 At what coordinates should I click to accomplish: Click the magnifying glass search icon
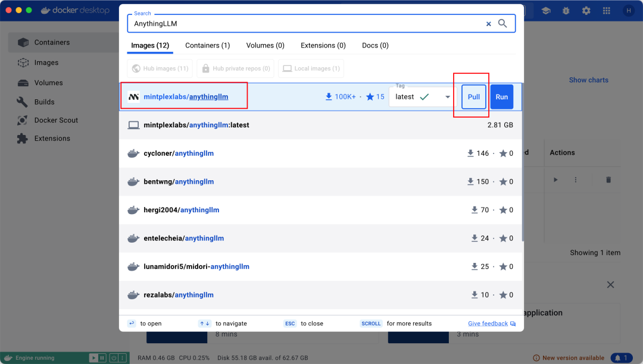pos(502,23)
